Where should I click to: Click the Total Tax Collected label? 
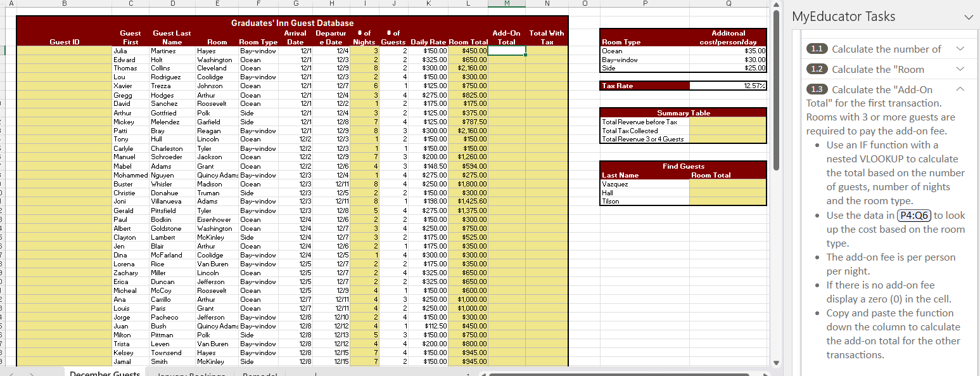pyautogui.click(x=644, y=130)
